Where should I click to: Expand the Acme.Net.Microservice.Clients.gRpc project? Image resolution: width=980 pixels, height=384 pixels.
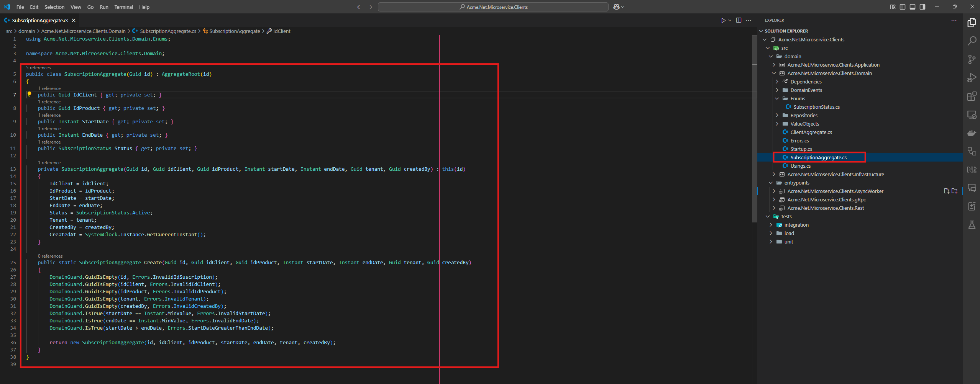773,199
